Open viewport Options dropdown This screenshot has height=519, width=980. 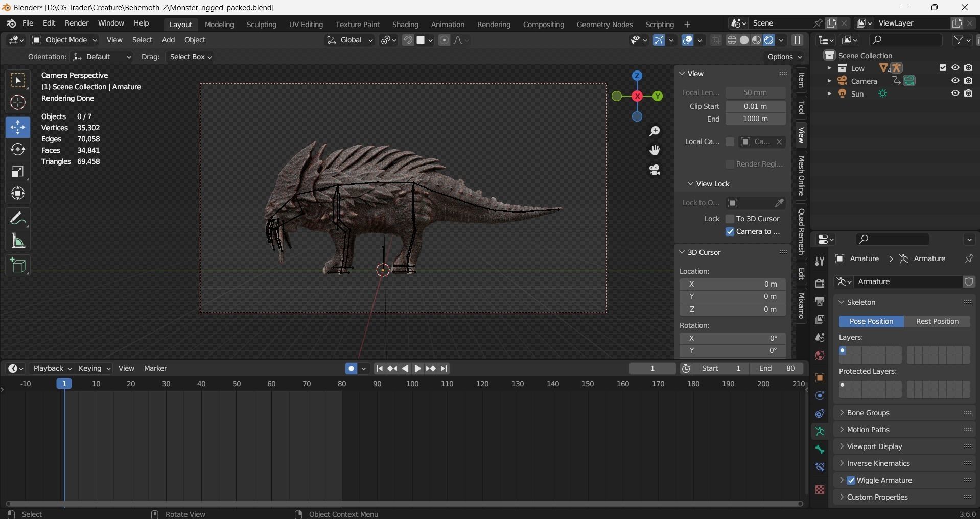pos(784,57)
